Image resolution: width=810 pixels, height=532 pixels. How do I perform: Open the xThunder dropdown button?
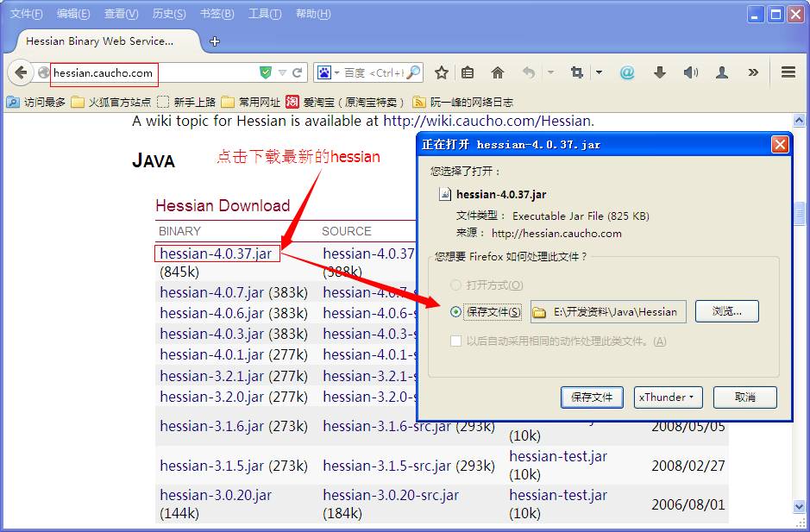click(x=669, y=397)
